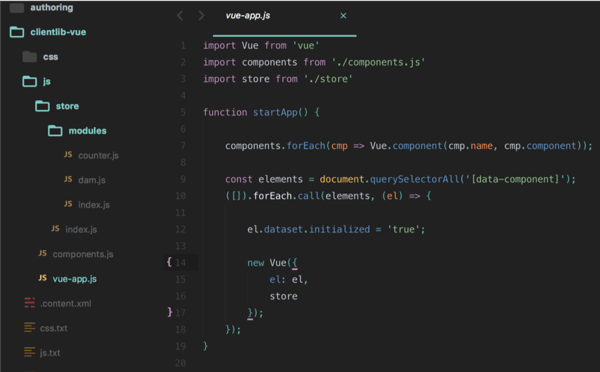Viewport: 600px width, 372px height.
Task: Click 'function' keyword on line 5
Action: click(x=225, y=113)
